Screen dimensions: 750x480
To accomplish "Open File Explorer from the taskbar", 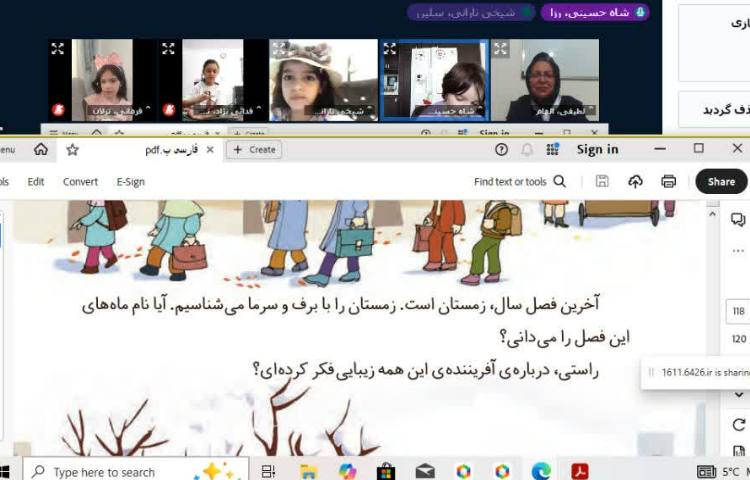I will [x=309, y=471].
